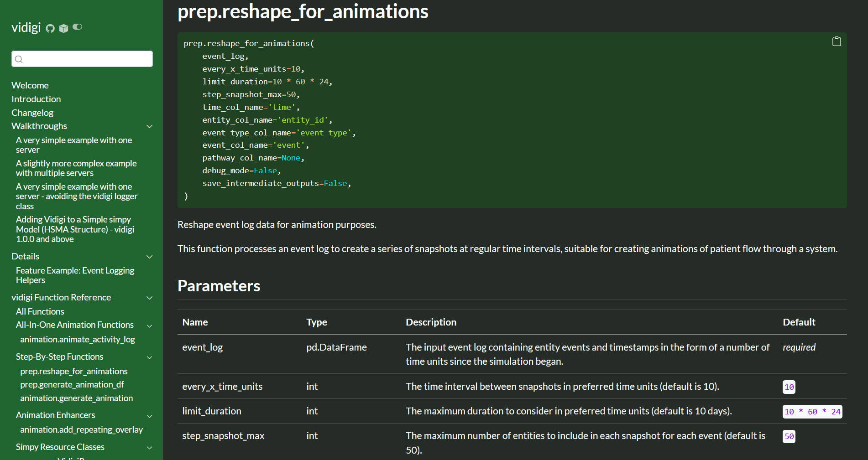Navigate to the Introduction page
868x460 pixels.
(36, 99)
